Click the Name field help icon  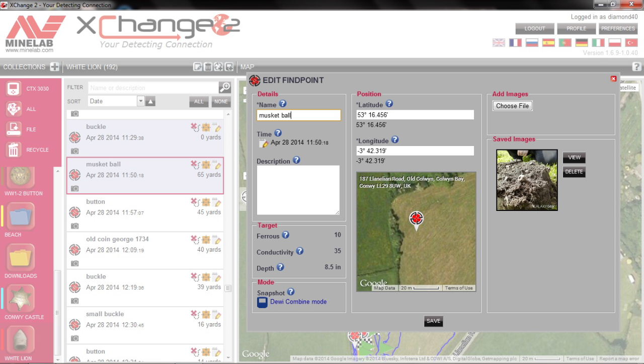[x=282, y=104]
